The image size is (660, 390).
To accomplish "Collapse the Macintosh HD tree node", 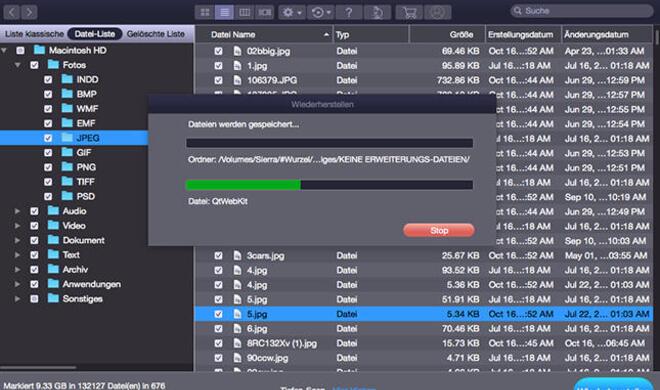I will tap(4, 50).
